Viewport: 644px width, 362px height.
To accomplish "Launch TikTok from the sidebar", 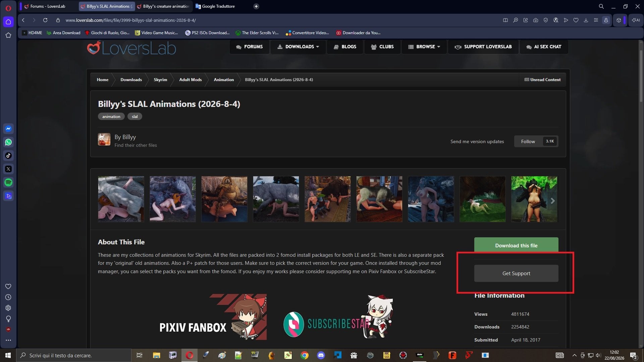I will tap(8, 156).
